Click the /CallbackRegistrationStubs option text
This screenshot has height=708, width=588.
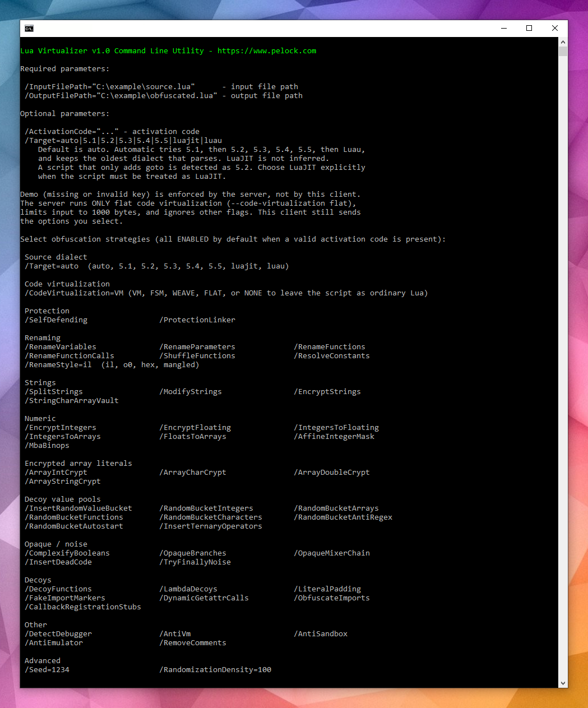pos(83,607)
